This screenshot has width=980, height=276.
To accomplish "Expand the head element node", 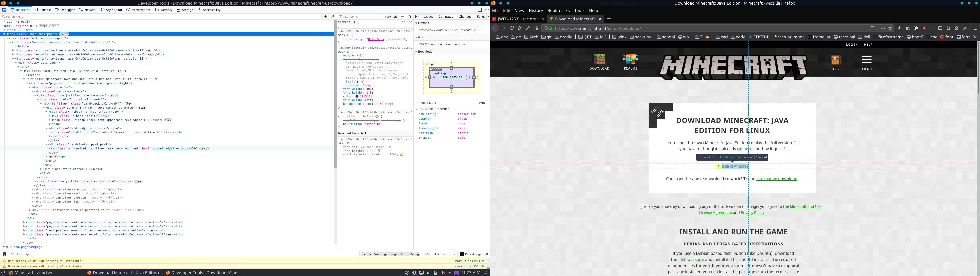I will coord(4,30).
